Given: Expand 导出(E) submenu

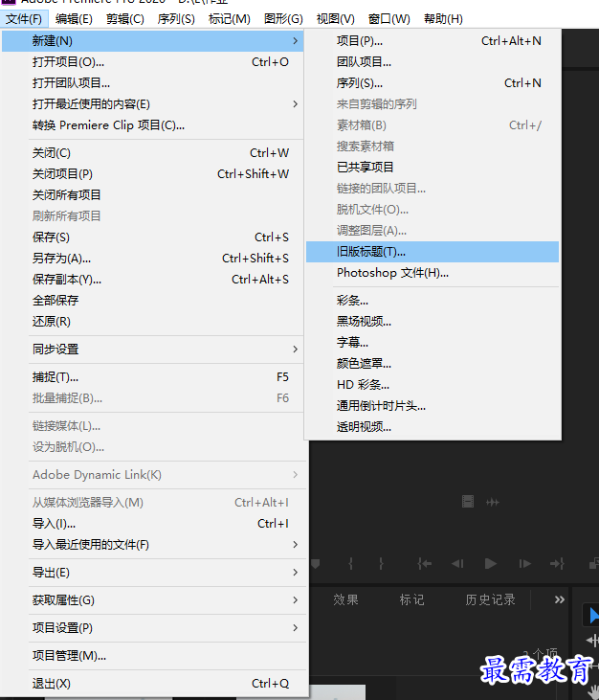Looking at the screenshot, I should coord(152,573).
